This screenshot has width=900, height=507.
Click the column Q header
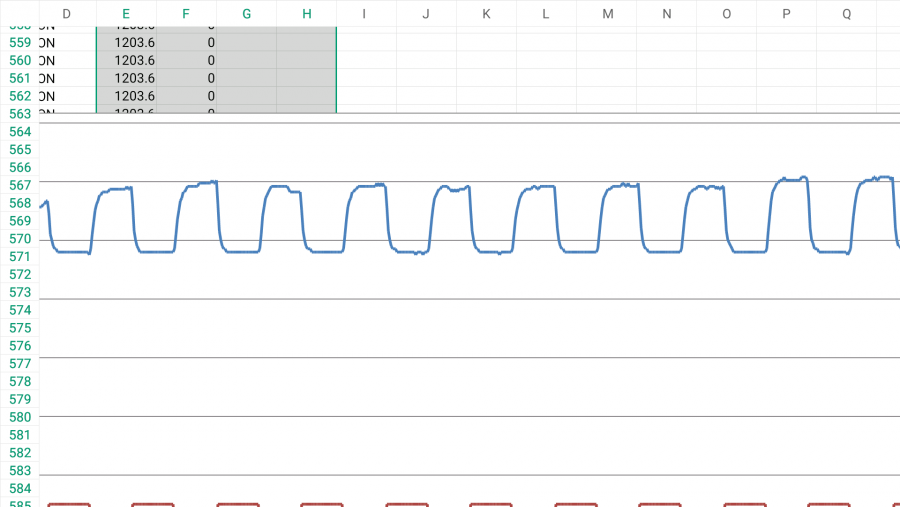pos(846,14)
